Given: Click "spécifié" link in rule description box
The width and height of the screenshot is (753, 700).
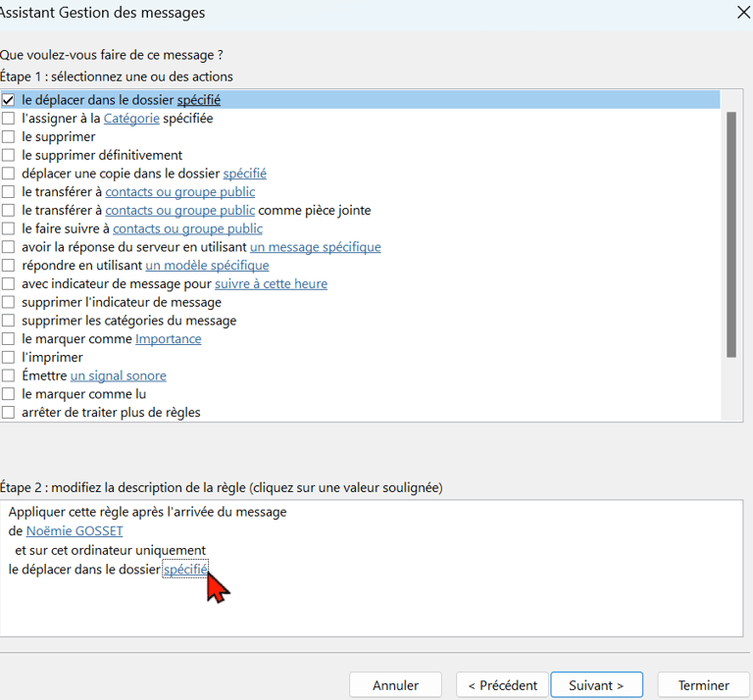Looking at the screenshot, I should click(185, 570).
